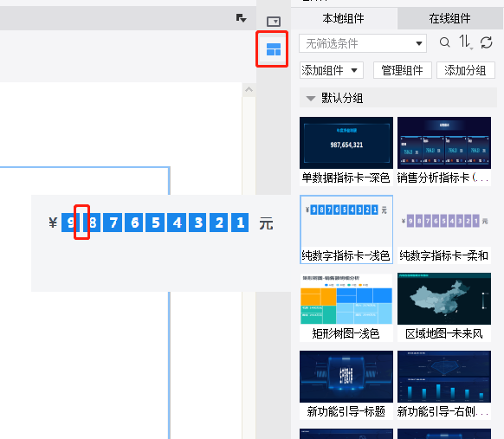Refresh the component list
The image size is (504, 439).
[x=487, y=42]
